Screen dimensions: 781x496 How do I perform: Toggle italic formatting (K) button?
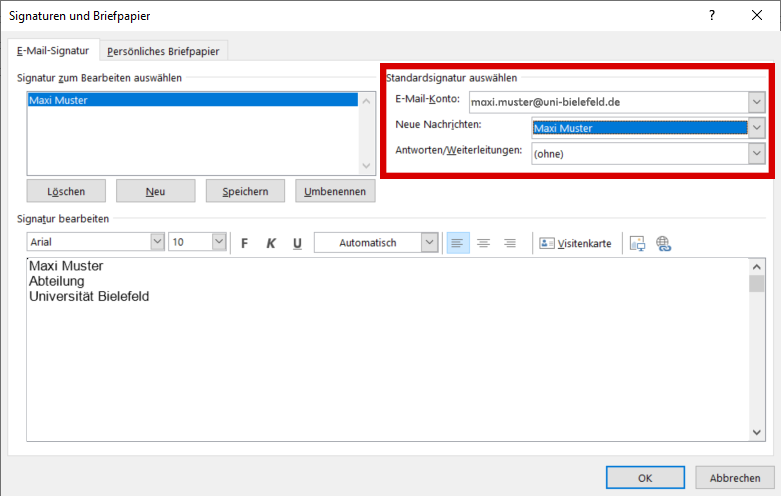pos(270,243)
